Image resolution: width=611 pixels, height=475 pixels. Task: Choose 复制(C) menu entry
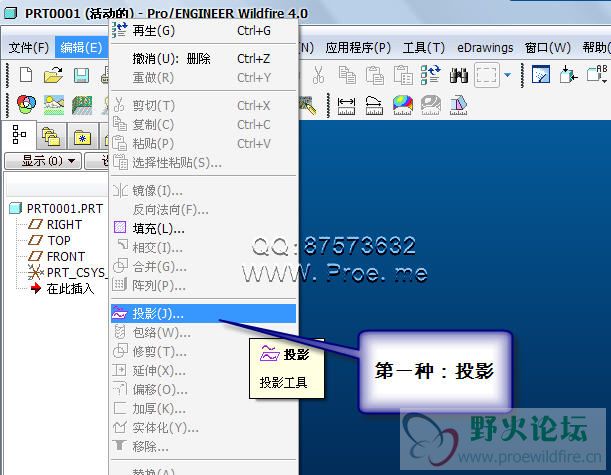tap(203, 124)
